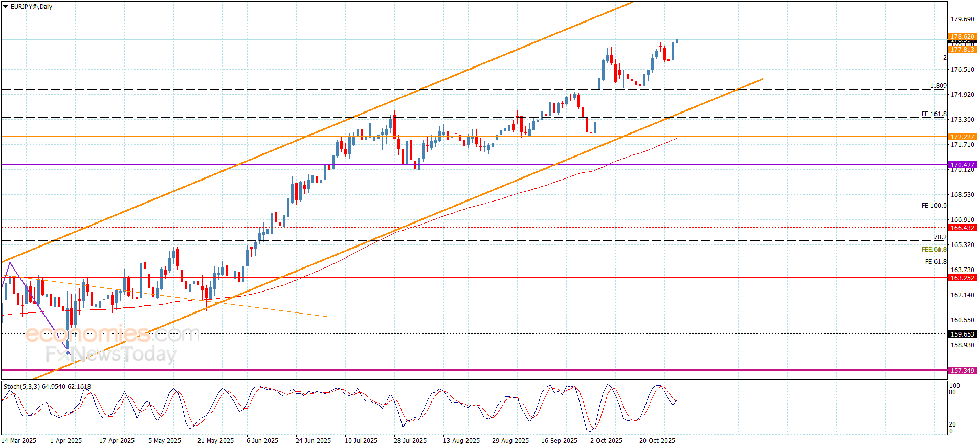Select the 17 Apr 2025 date label
This screenshot has height=447, width=980.
[x=117, y=440]
